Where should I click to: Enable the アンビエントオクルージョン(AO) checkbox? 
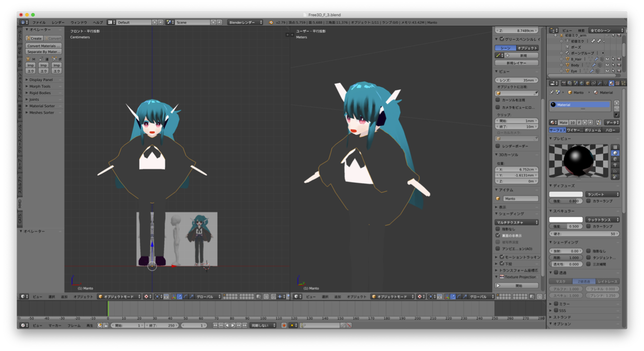(498, 248)
